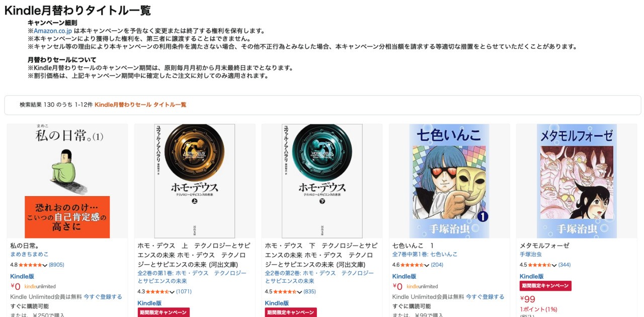Expand the 4.3 star rating popover chevron
The width and height of the screenshot is (644, 317).
tap(173, 292)
